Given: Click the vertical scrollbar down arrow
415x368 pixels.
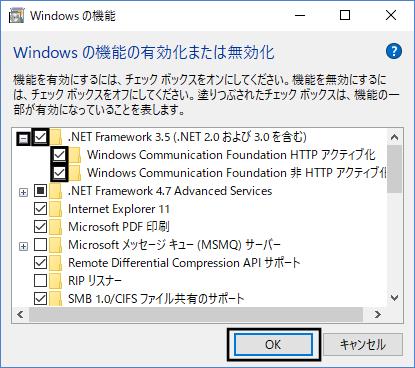Looking at the screenshot, I should [395, 298].
